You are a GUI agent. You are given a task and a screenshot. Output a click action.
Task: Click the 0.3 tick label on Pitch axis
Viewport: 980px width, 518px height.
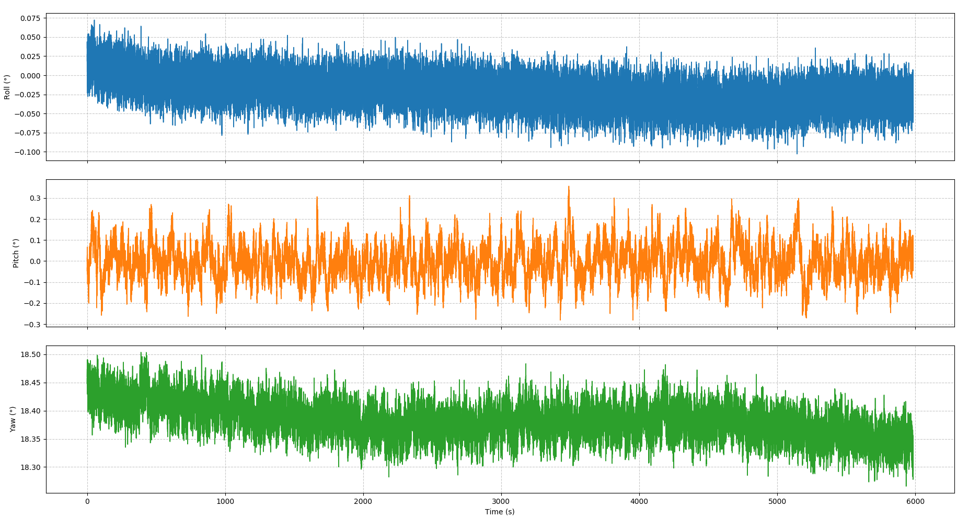(x=35, y=199)
